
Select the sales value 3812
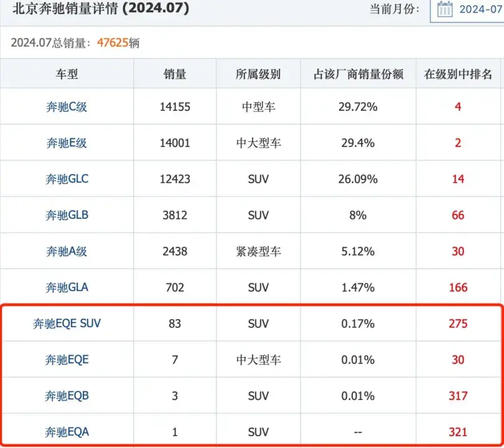175,215
